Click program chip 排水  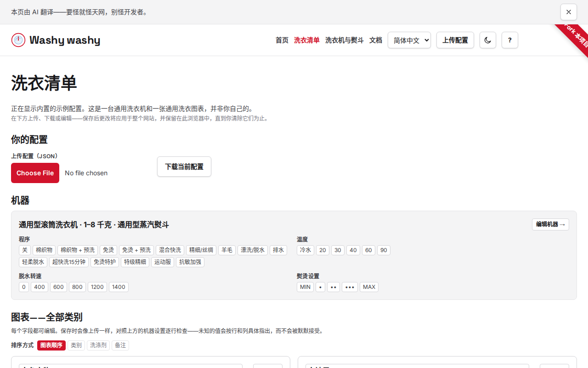278,250
